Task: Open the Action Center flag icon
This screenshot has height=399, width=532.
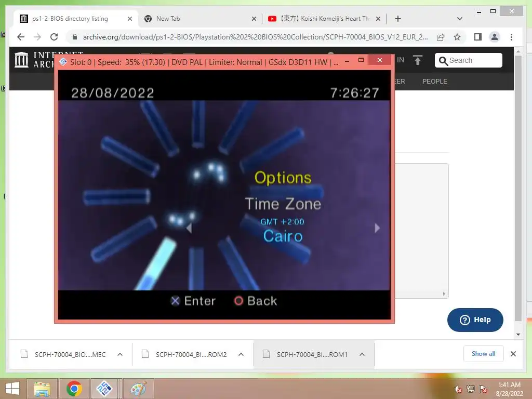Action: (x=483, y=389)
